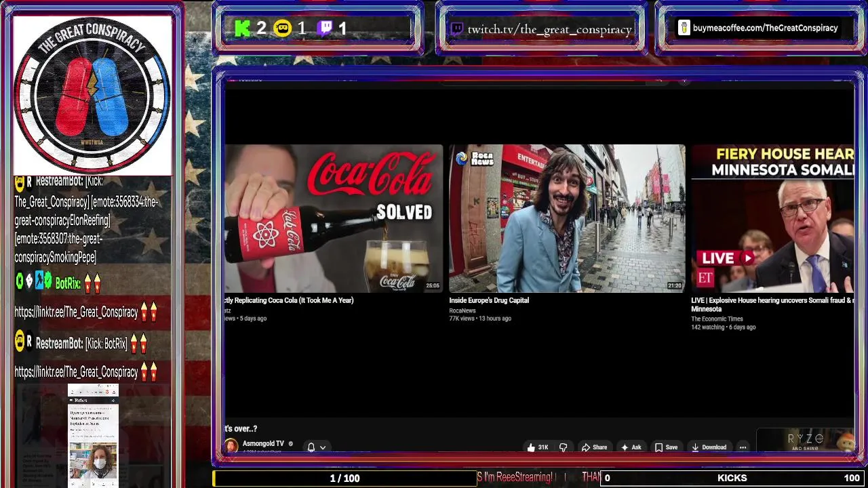Open the RocaNews channel link
Image resolution: width=868 pixels, height=488 pixels.
coord(462,310)
